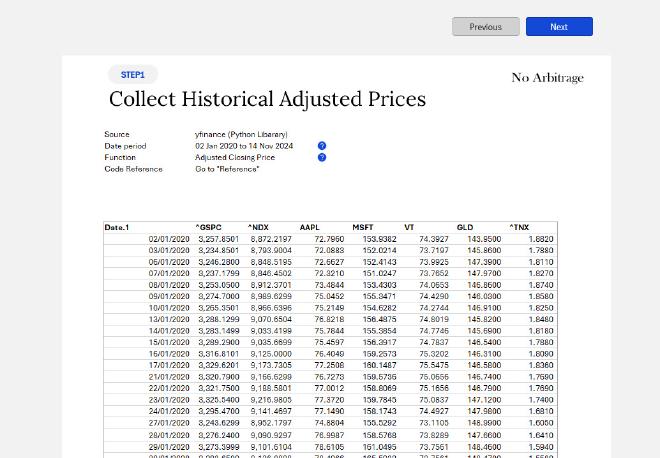
Task: Click the help icon beside Date period
Action: point(322,146)
